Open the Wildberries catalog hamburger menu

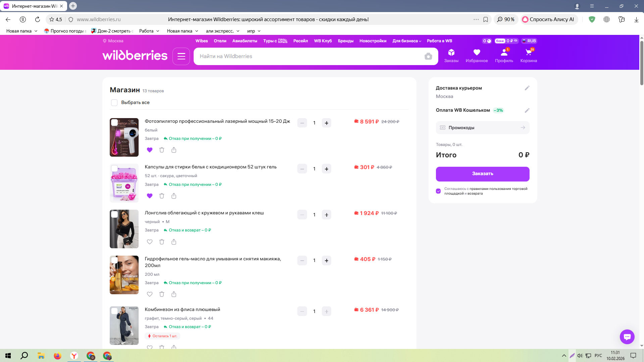pyautogui.click(x=181, y=56)
